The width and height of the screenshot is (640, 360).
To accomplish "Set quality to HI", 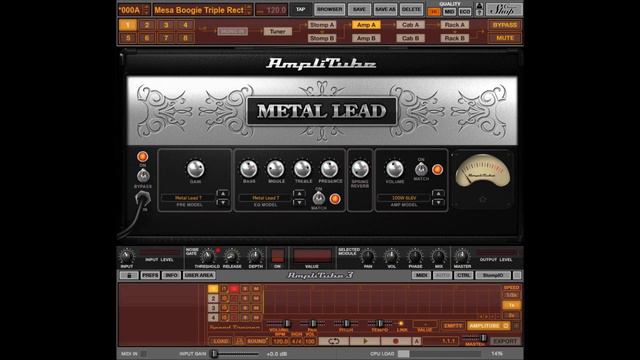I will (433, 12).
